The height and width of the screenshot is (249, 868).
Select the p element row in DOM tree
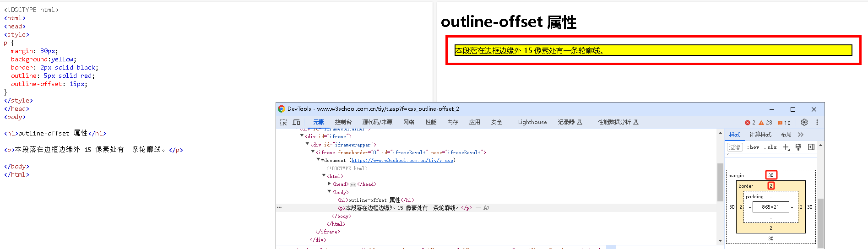pos(497,208)
